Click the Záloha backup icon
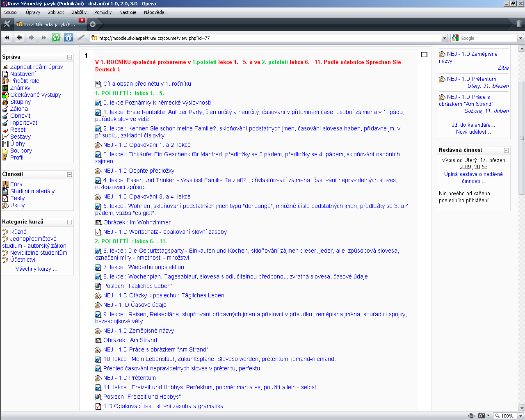 pos(5,109)
